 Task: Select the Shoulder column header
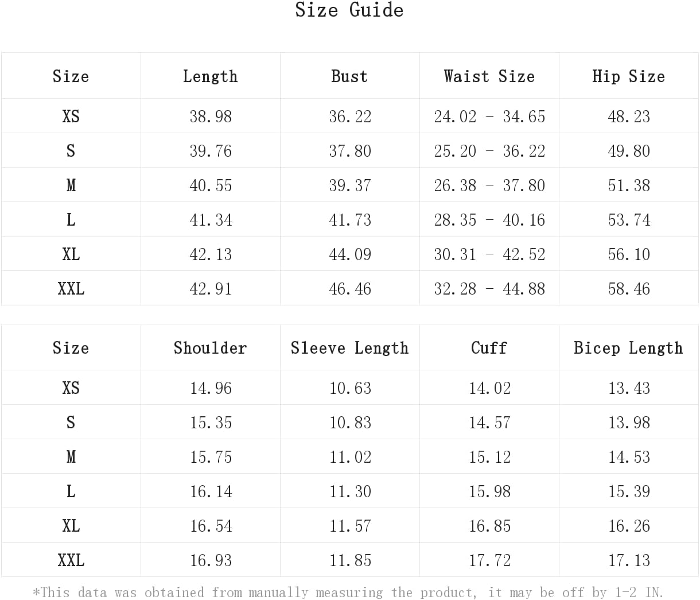[211, 347]
